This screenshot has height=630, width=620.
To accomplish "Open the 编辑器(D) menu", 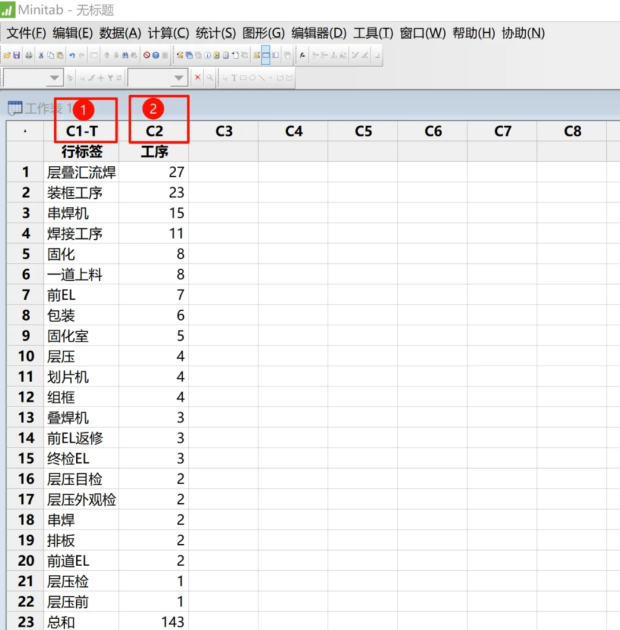I will pos(319,33).
